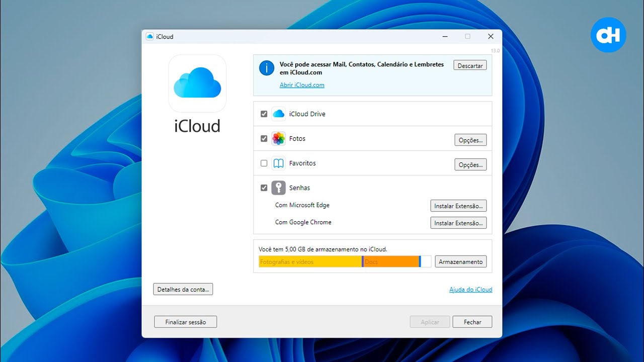The image size is (644, 362).
Task: Click the Senhas key icon
Action: (x=278, y=188)
